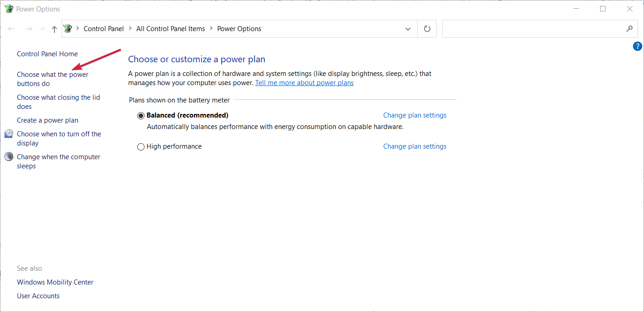Change plan settings for High performance
The width and height of the screenshot is (644, 312).
click(414, 146)
